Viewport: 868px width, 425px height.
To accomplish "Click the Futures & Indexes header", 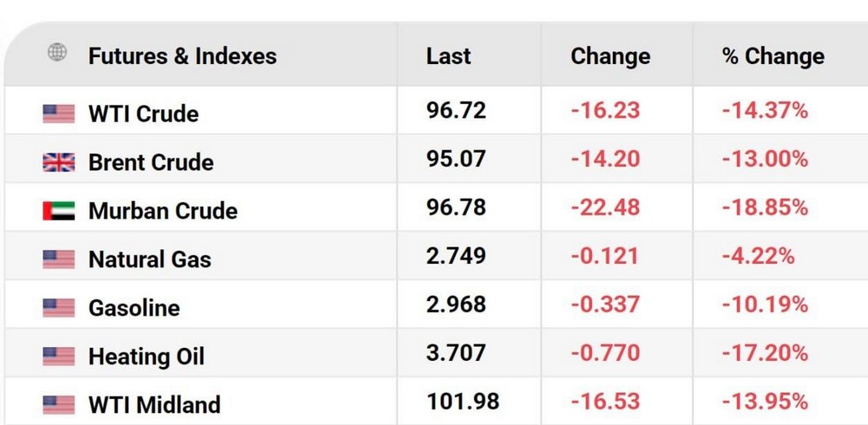I will point(182,56).
